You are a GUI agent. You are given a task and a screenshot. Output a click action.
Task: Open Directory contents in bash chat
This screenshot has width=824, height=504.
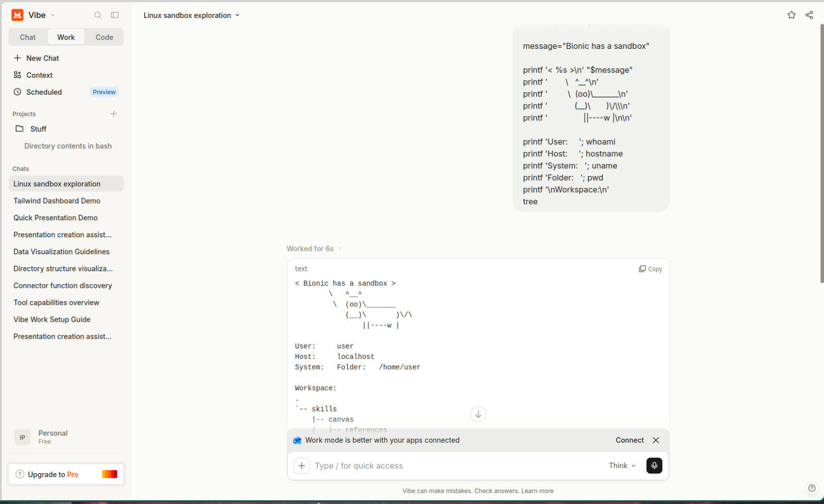pos(68,146)
